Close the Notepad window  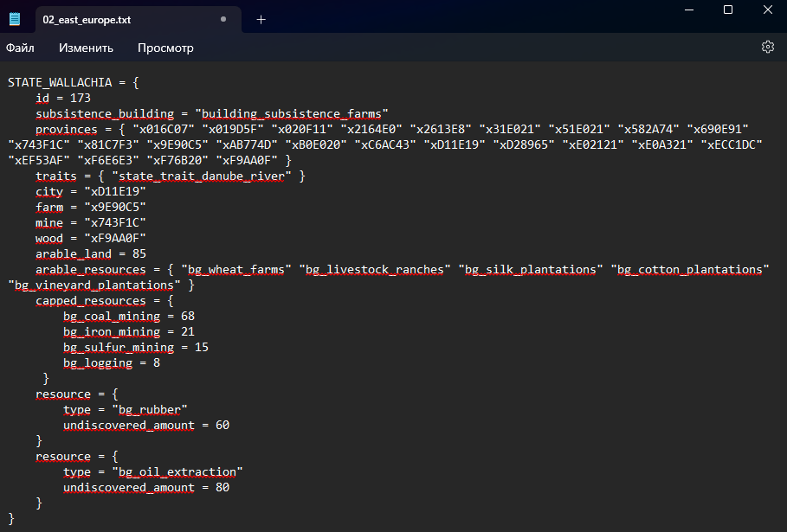click(x=768, y=10)
